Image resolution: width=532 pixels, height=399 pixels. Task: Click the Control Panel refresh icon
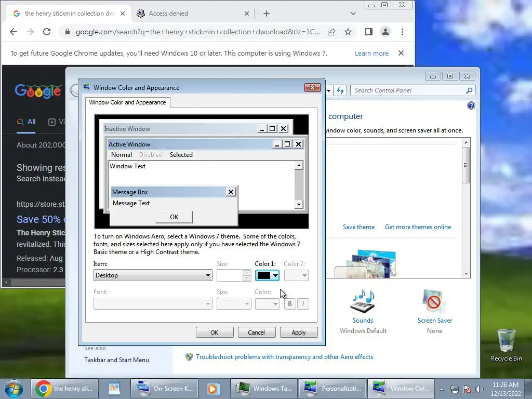(340, 90)
